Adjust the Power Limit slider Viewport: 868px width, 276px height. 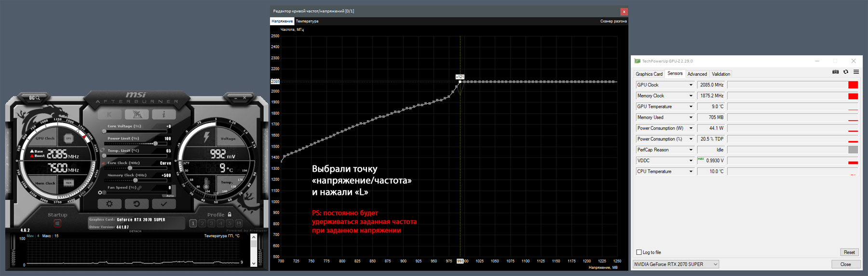pyautogui.click(x=135, y=143)
